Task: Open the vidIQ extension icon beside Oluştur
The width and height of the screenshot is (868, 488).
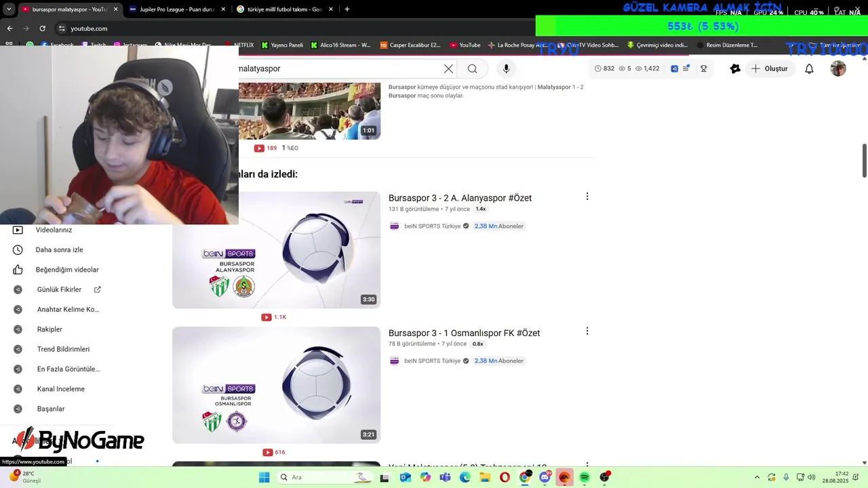Action: [735, 68]
